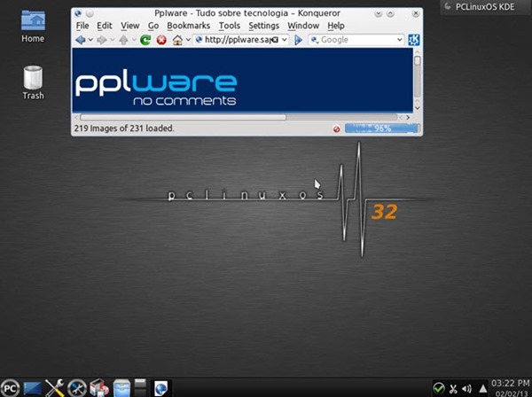Click the ppware logo banner link
The height and width of the screenshot is (397, 532).
tap(156, 89)
